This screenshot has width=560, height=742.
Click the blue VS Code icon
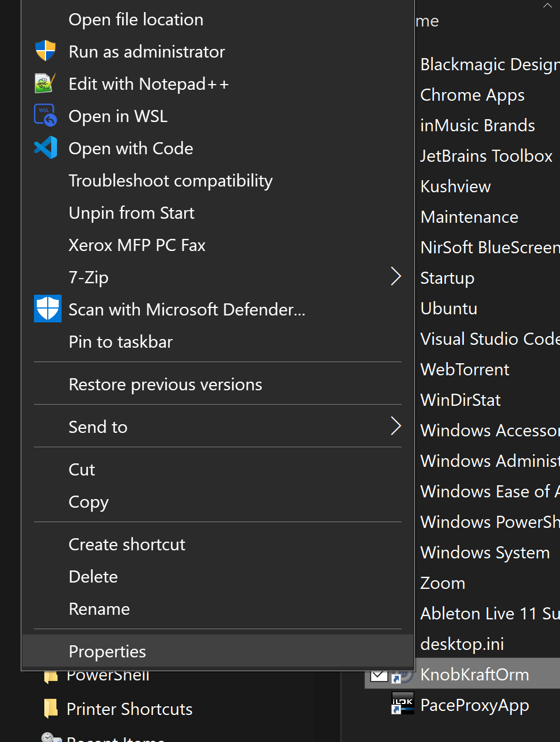[45, 148]
